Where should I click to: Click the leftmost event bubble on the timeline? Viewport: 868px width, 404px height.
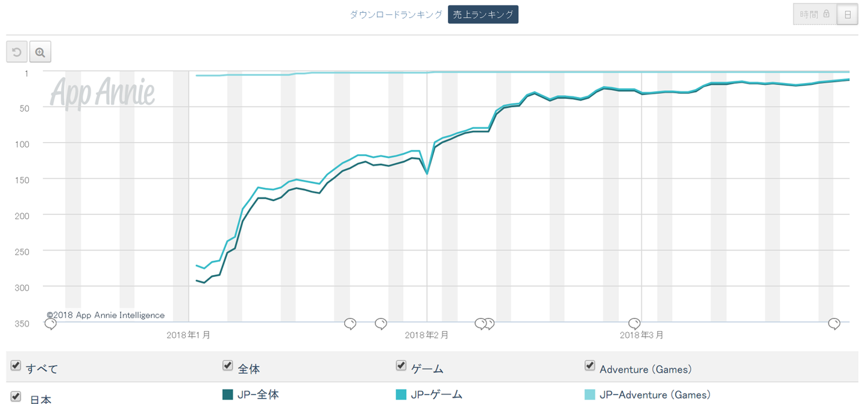[x=51, y=325]
